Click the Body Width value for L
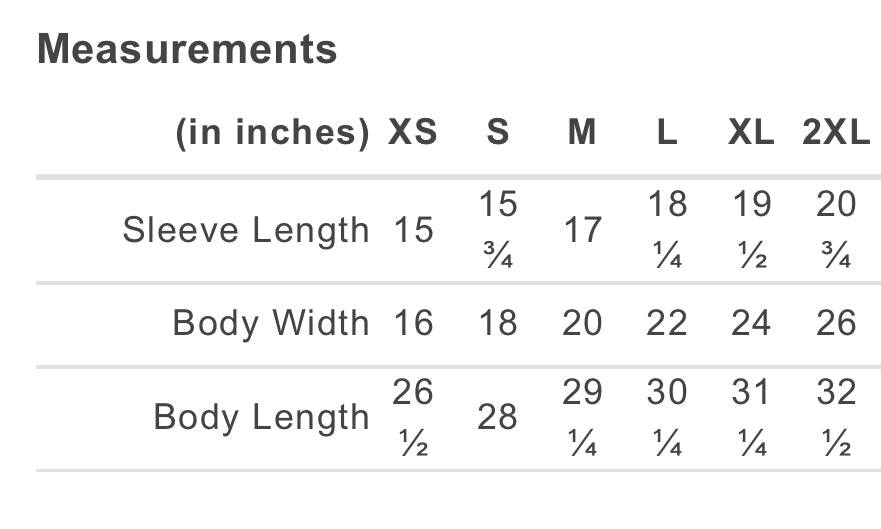Image resolution: width=881 pixels, height=529 pixels. point(667,323)
